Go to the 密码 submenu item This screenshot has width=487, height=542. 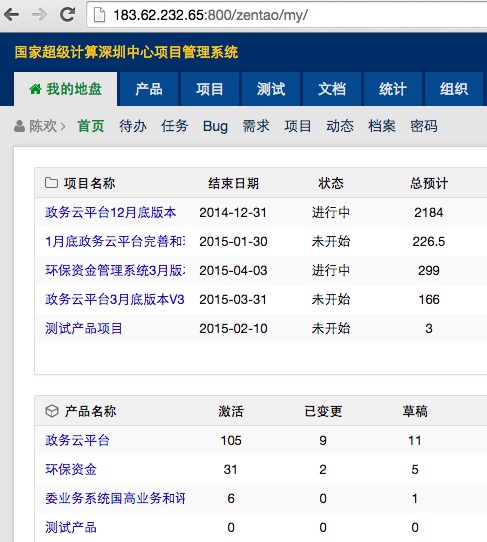tap(424, 126)
